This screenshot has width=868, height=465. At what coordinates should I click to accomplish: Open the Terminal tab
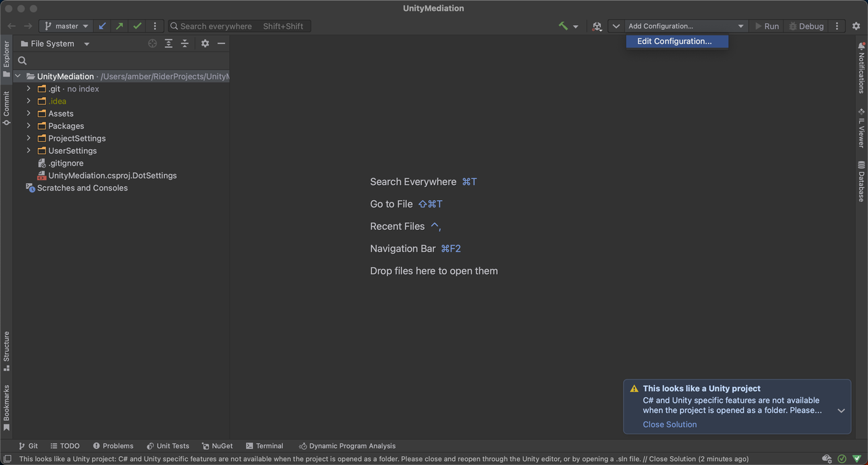point(264,446)
